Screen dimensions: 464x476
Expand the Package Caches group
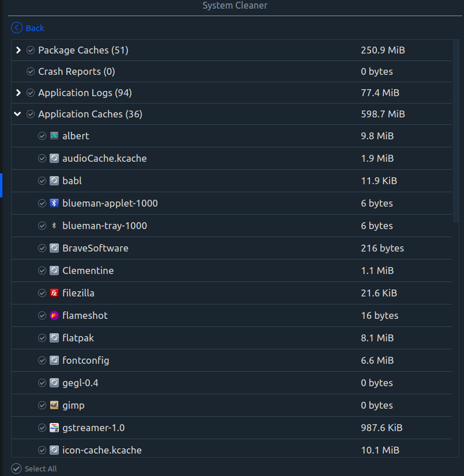click(18, 50)
